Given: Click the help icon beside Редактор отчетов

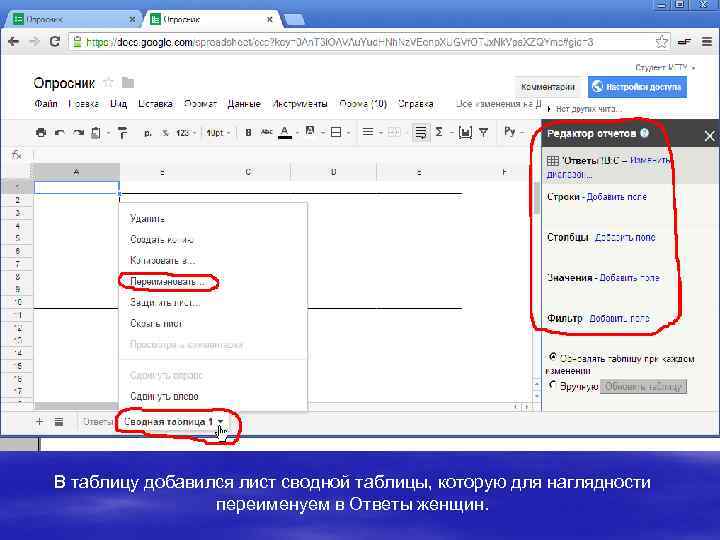Looking at the screenshot, I should coord(644,133).
